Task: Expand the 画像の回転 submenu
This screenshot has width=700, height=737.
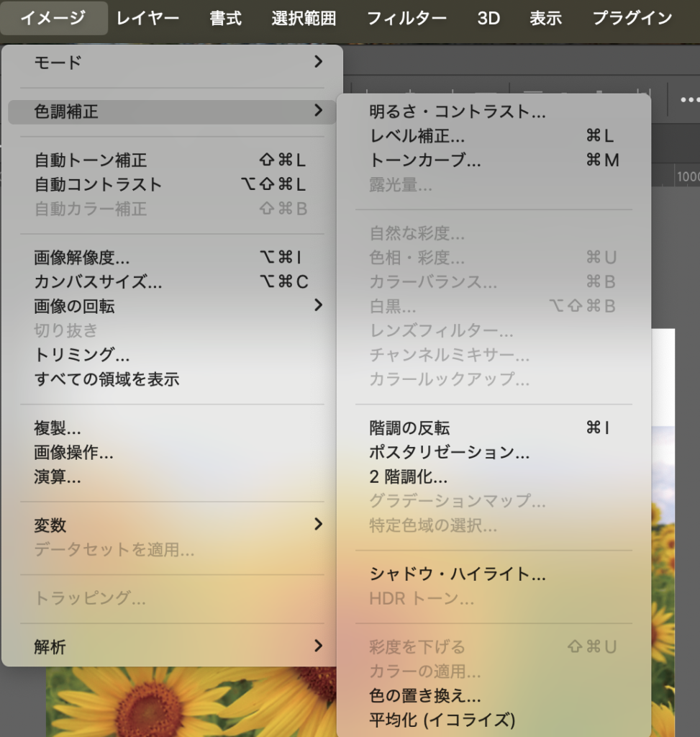Action: coord(173,306)
